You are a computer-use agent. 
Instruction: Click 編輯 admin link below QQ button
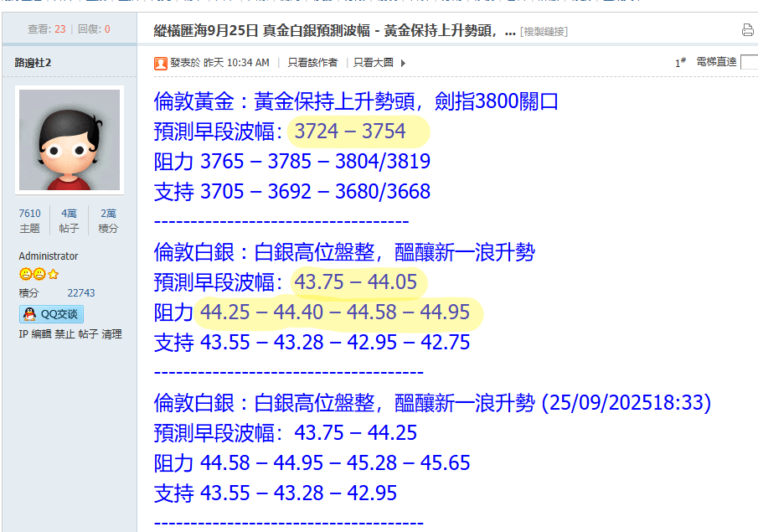pos(41,334)
